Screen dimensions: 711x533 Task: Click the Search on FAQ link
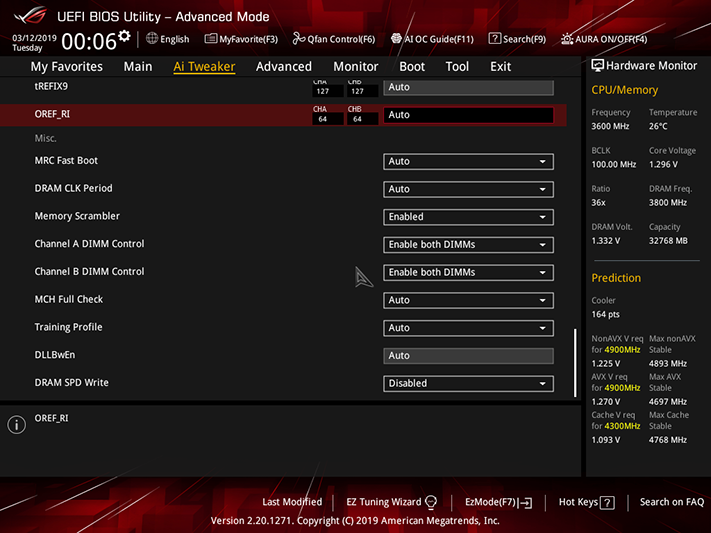672,502
